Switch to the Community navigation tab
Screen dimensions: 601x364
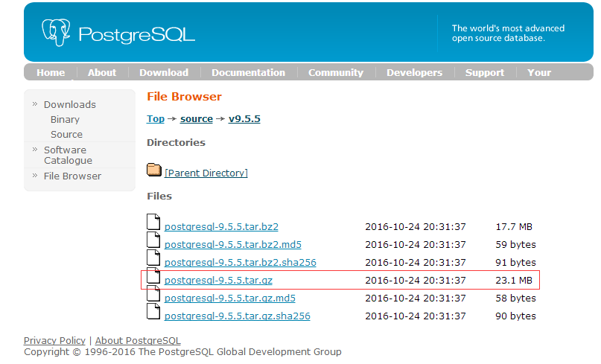335,72
